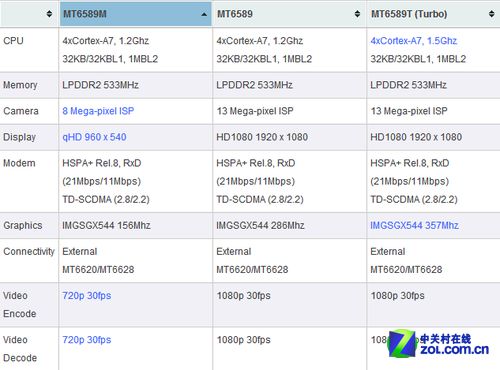Click IMGSGX544 156Mhz graphics cell

(106, 225)
